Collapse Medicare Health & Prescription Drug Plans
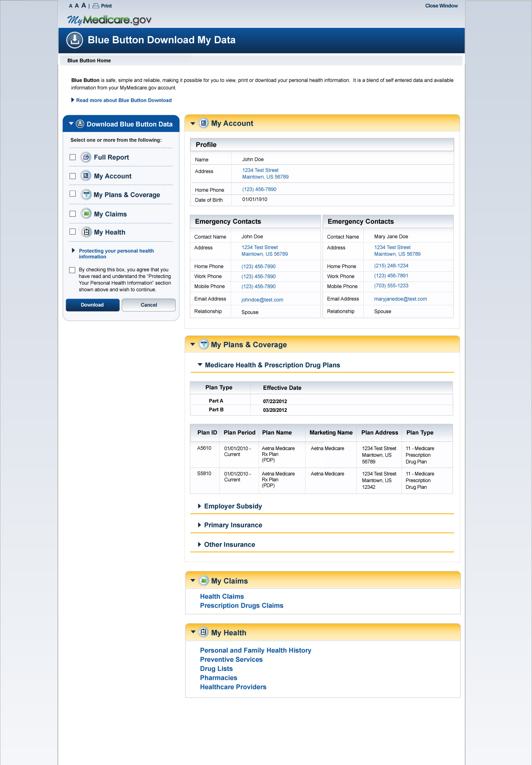Image resolution: width=532 pixels, height=765 pixels. coord(200,365)
